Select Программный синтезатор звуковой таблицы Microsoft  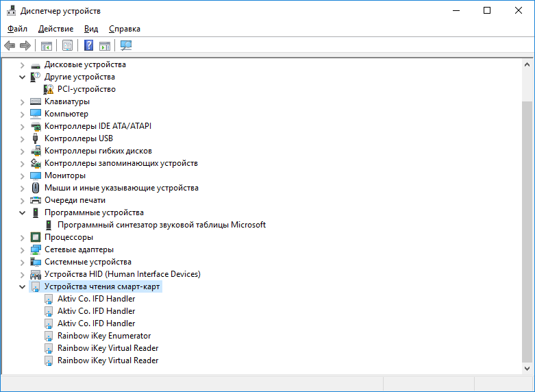(161, 225)
